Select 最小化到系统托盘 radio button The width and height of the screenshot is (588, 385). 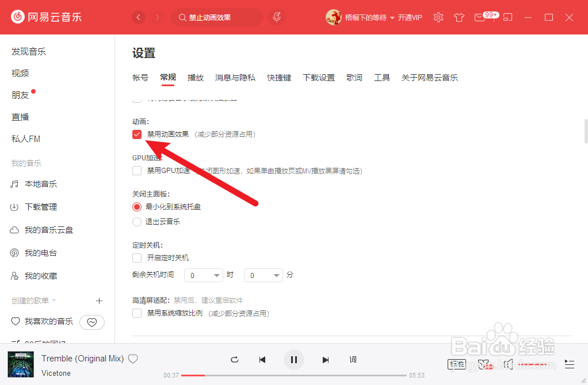point(137,207)
